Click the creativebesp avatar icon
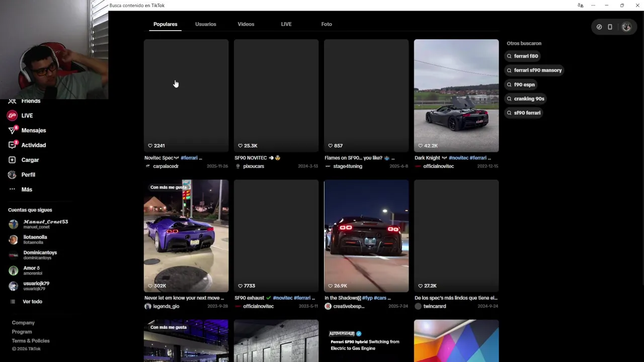This screenshot has width=644, height=362. pyautogui.click(x=328, y=306)
